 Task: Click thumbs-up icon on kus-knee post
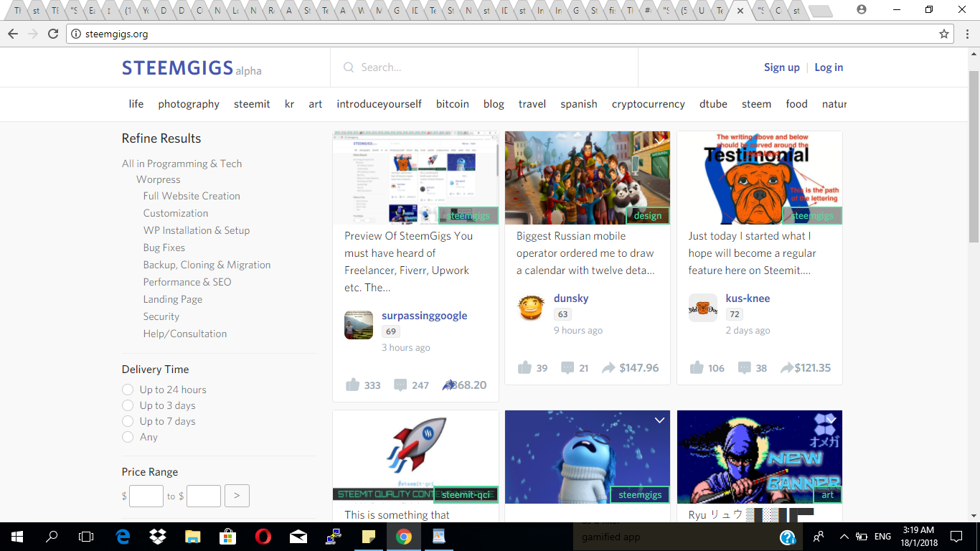(x=697, y=368)
